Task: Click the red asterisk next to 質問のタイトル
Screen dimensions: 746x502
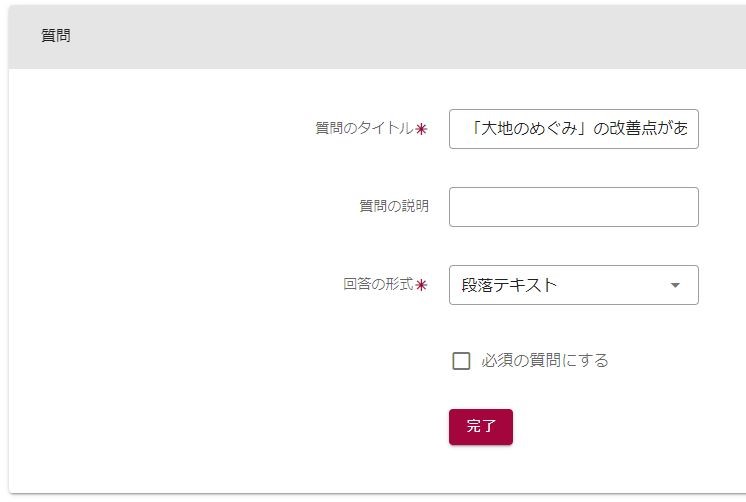Action: click(x=421, y=129)
